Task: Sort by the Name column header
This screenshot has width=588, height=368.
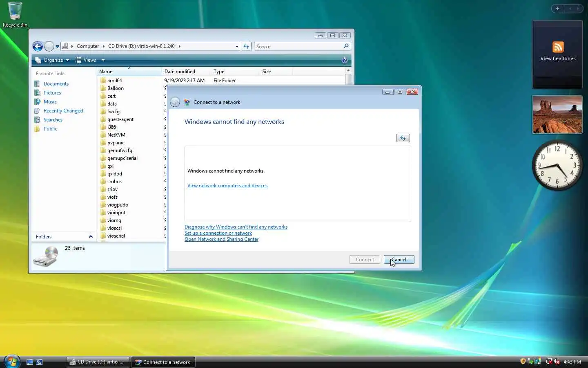Action: click(129, 72)
